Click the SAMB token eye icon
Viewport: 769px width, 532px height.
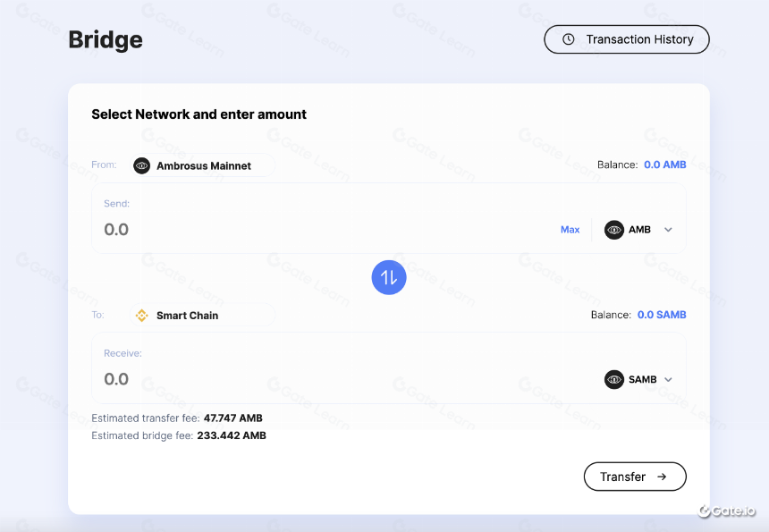coord(614,379)
